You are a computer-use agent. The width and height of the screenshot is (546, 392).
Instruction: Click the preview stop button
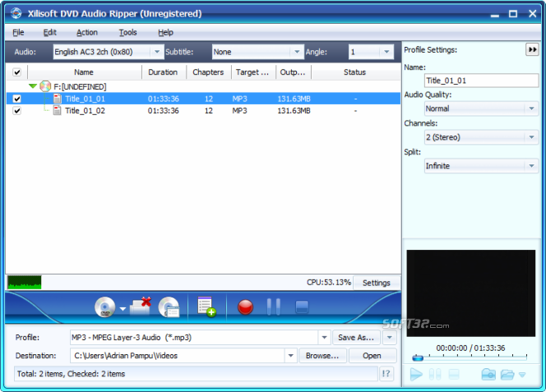453,375
